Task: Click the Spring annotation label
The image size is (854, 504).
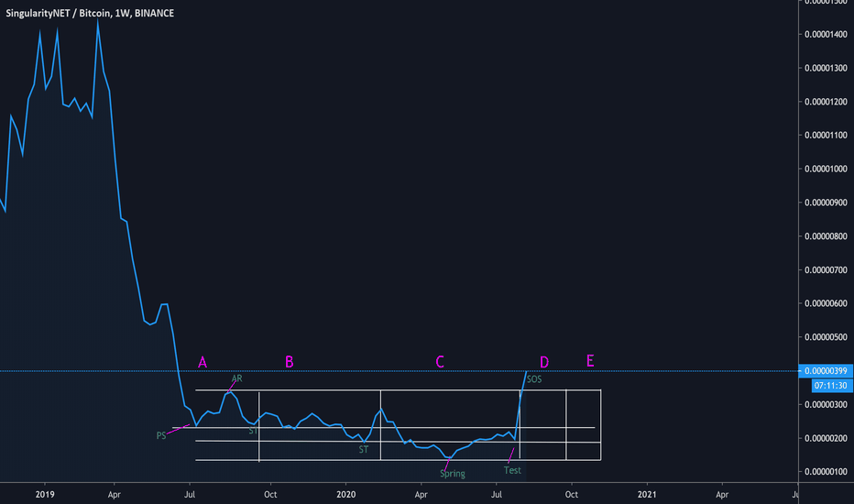Action: [x=453, y=474]
